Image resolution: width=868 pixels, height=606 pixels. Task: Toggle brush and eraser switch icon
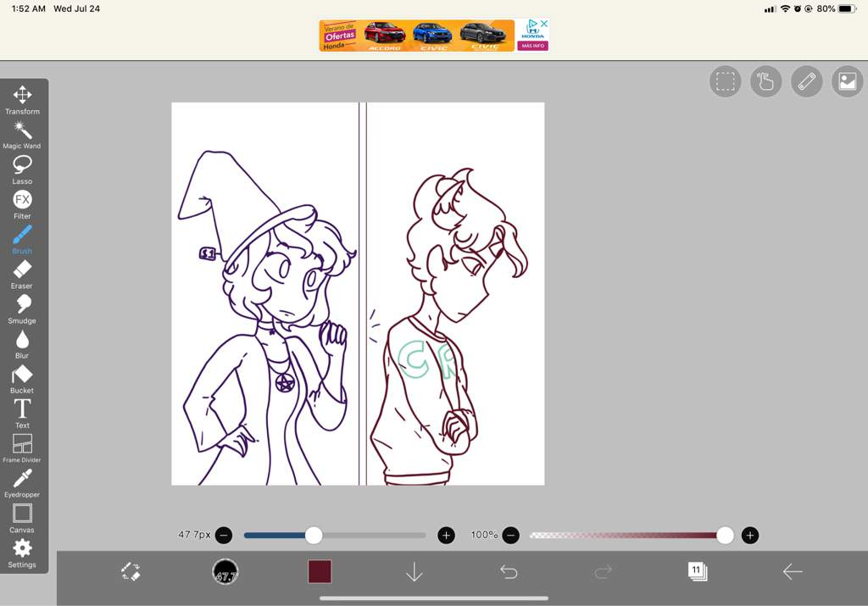click(131, 571)
